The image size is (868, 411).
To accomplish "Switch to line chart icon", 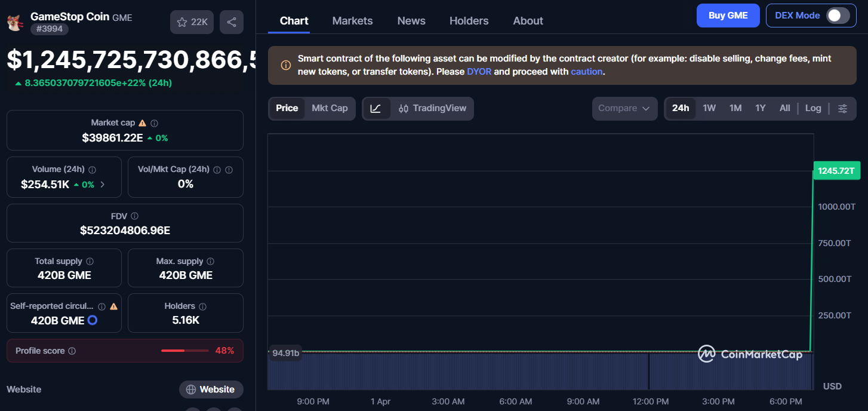I will pyautogui.click(x=376, y=109).
